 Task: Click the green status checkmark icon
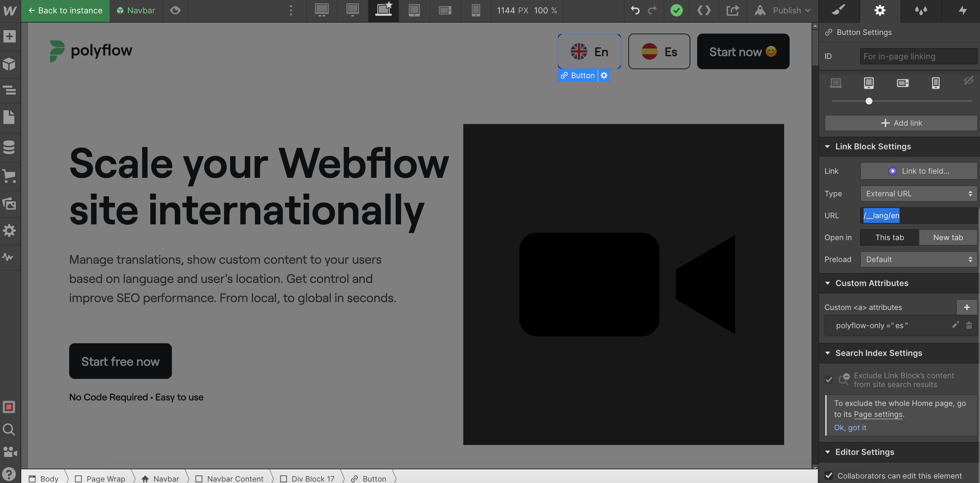tap(676, 10)
